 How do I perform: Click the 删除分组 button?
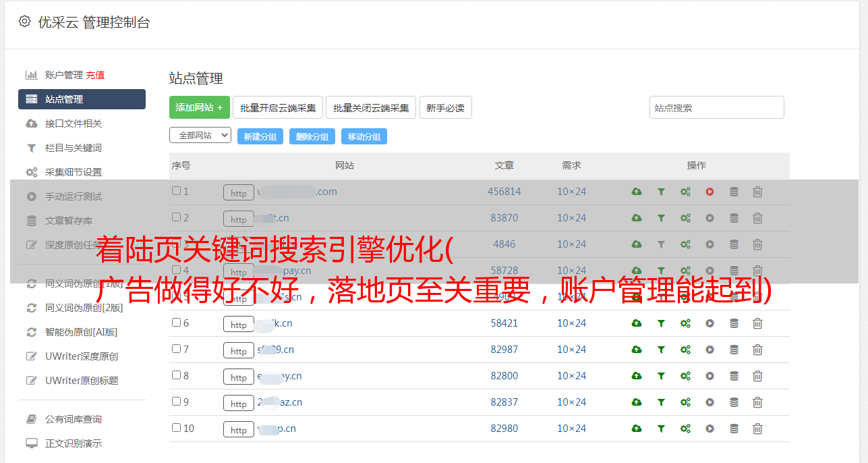pyautogui.click(x=312, y=136)
